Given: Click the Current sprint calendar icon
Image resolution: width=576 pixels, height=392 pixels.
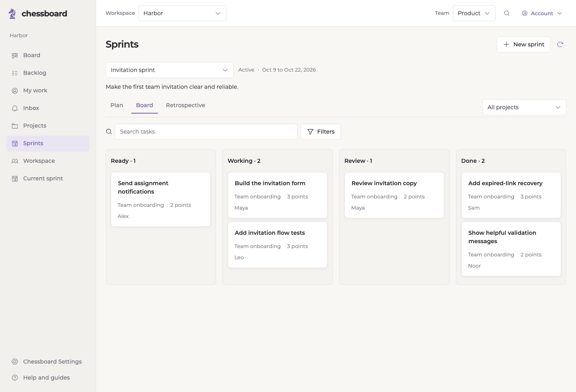Looking at the screenshot, I should [15, 179].
